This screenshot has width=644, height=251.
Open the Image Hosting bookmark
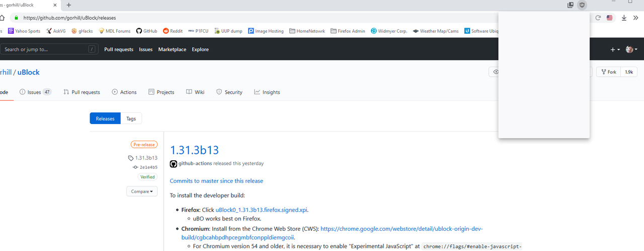tap(266, 31)
